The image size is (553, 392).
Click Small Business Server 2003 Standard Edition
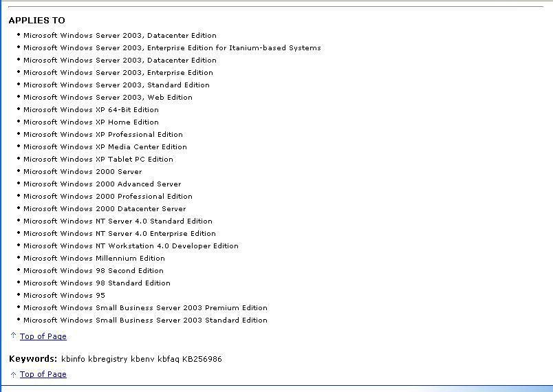coord(145,320)
